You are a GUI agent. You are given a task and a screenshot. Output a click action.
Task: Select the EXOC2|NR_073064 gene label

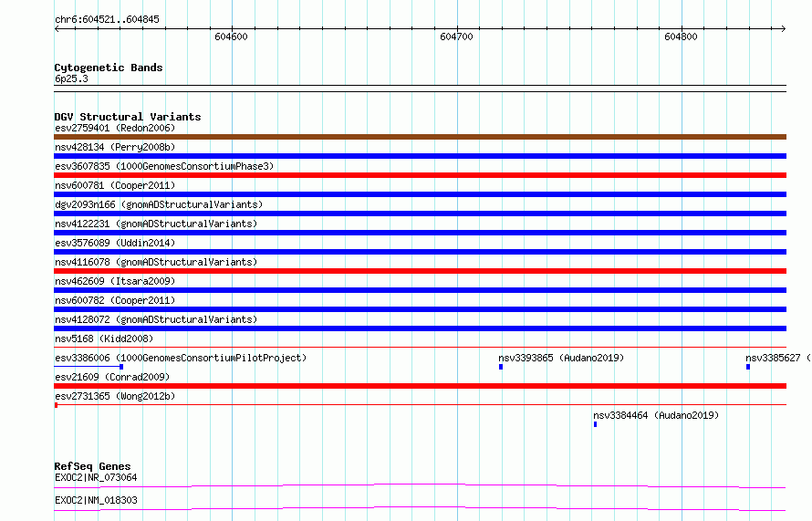click(96, 477)
